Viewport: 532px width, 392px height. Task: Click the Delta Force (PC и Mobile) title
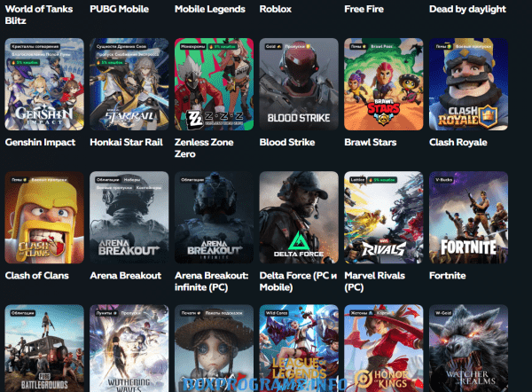298,281
